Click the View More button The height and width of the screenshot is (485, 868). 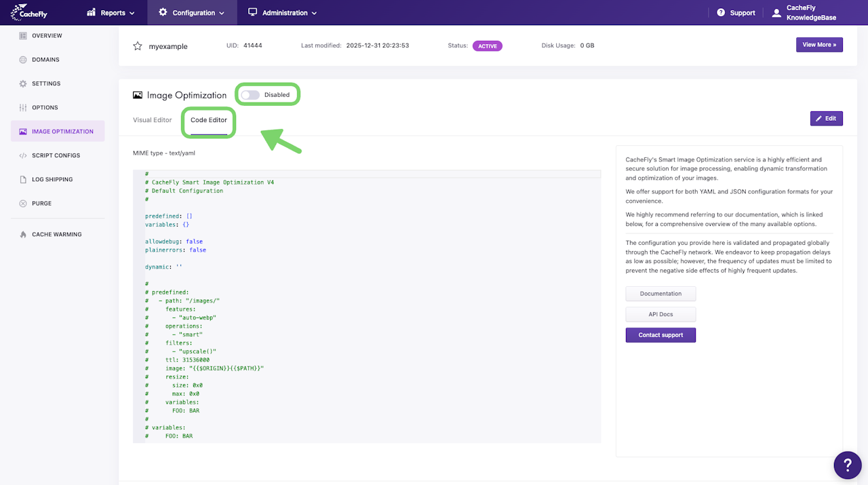[x=819, y=45]
